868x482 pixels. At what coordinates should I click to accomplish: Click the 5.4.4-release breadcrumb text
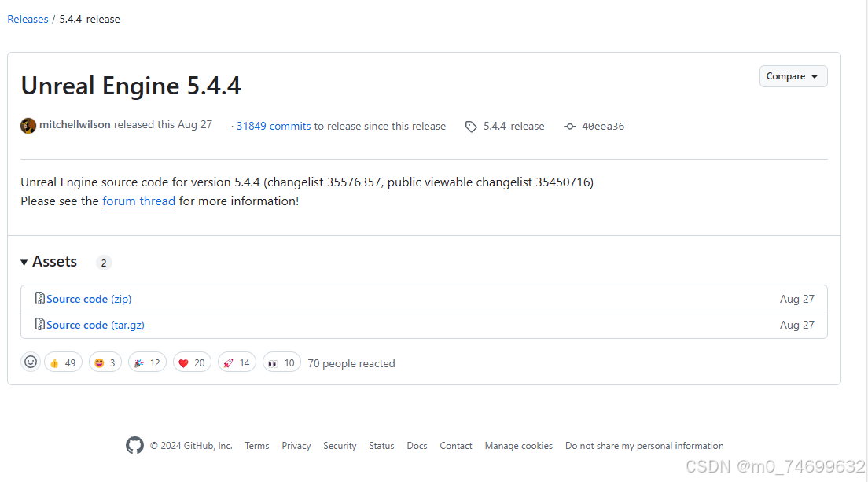click(90, 20)
